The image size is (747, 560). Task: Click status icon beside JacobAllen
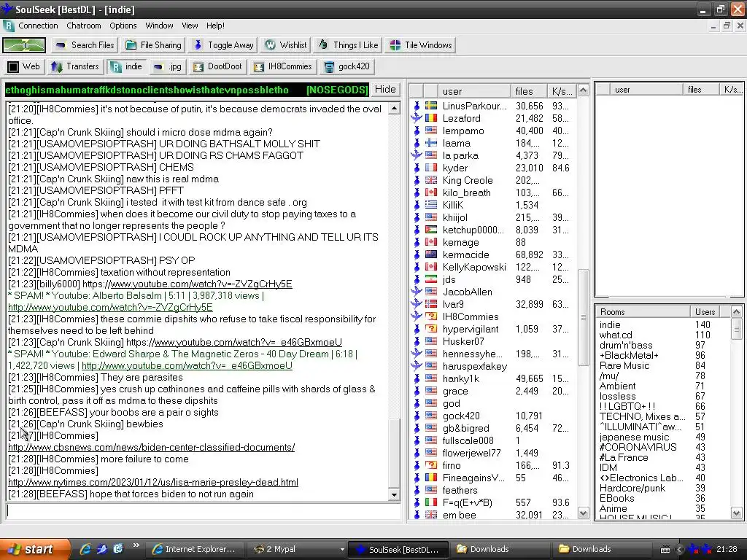coord(417,292)
